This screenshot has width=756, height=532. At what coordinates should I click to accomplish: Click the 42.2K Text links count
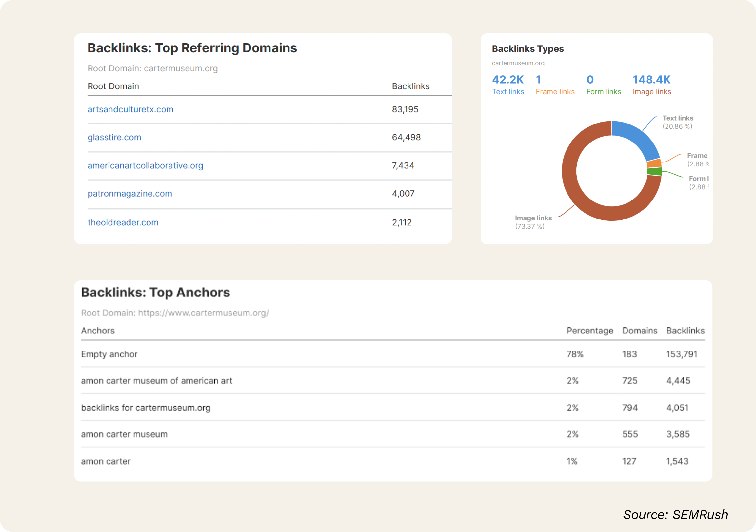click(x=507, y=80)
